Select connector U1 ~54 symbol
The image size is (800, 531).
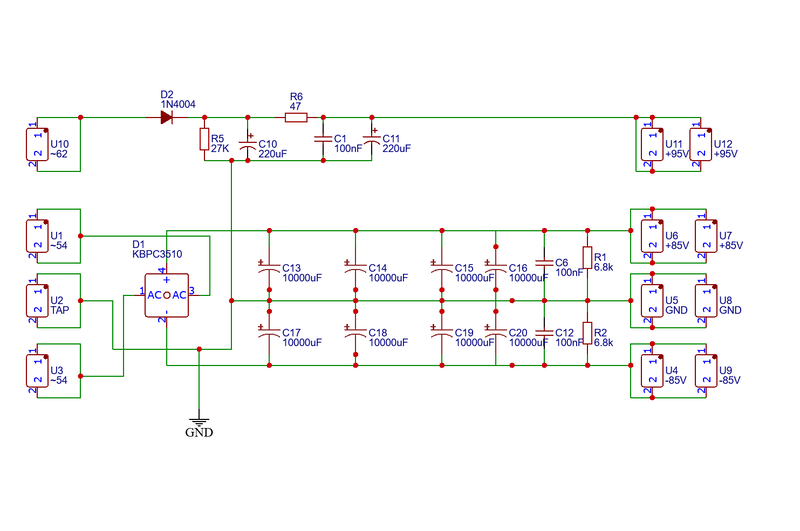37,236
